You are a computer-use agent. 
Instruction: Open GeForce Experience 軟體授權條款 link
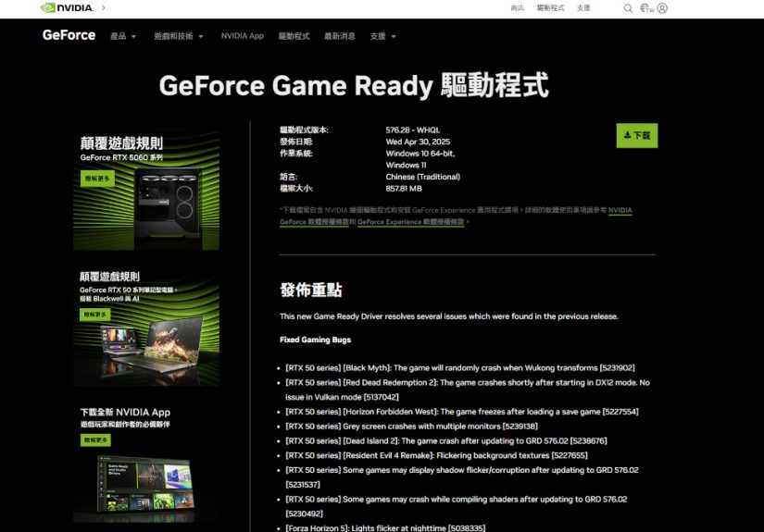pos(411,222)
